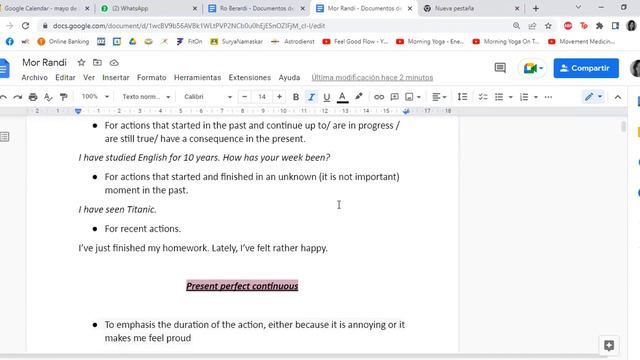Open the Calibri font dropdown
Viewport: 640px width, 360px height.
click(x=208, y=97)
